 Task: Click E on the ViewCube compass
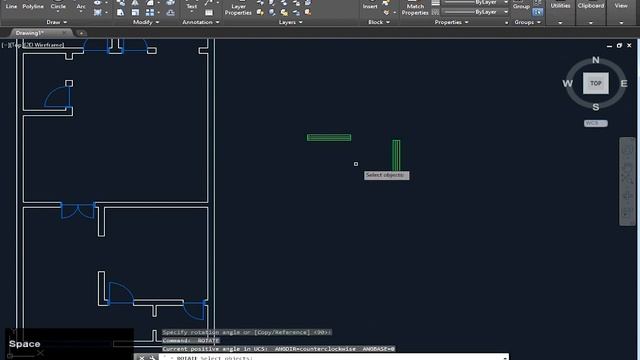[624, 84]
